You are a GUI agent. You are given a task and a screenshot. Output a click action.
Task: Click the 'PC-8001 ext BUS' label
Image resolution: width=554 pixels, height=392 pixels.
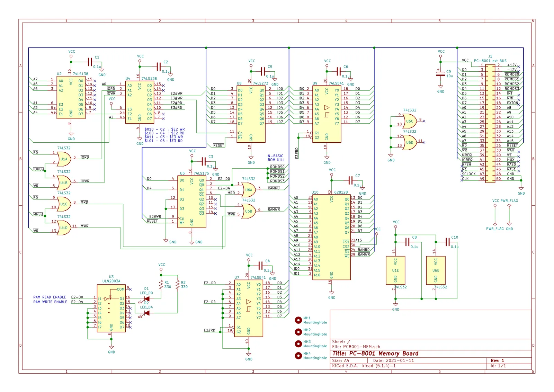point(490,61)
